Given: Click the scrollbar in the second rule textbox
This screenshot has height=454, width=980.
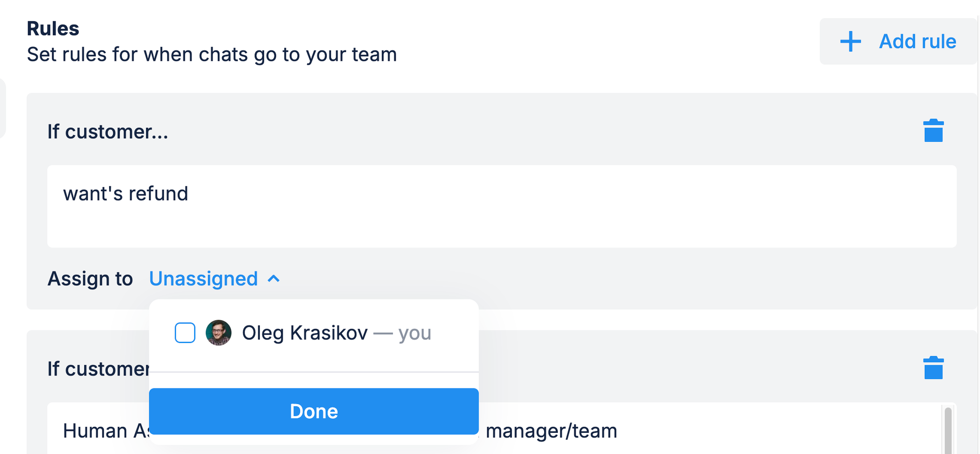Looking at the screenshot, I should tap(948, 431).
